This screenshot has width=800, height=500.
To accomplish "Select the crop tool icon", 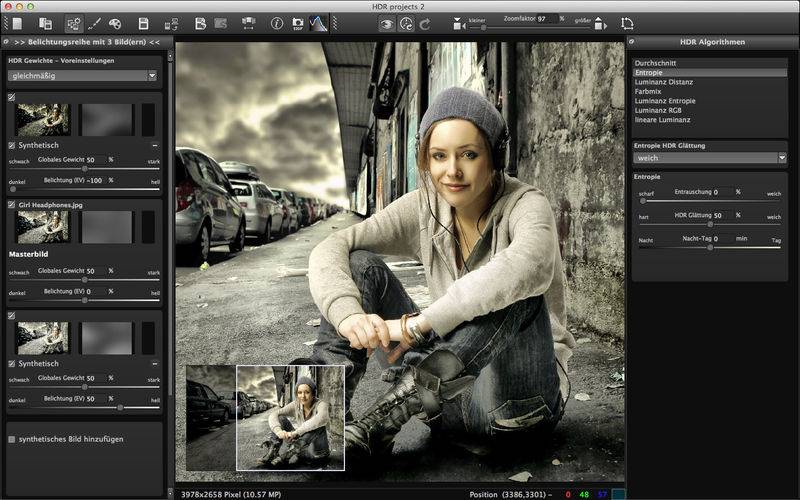I will (627, 22).
